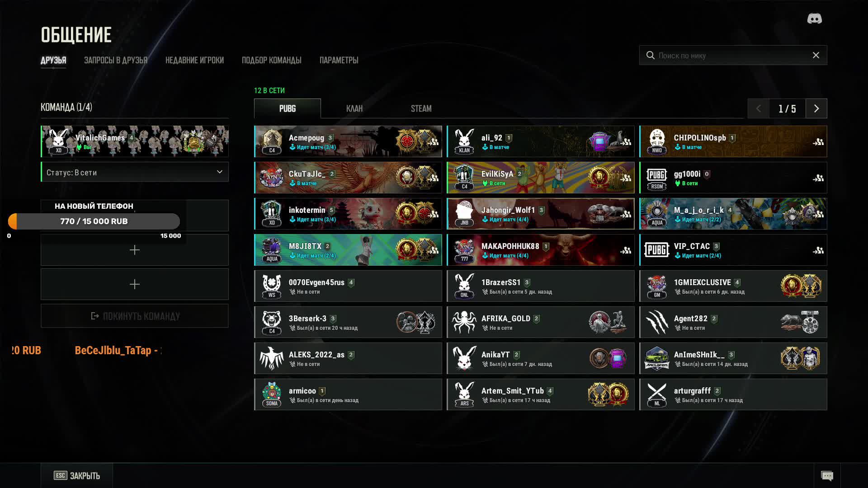The image size is (868, 488).
Task: Click the ЗАКРЫТЬ button
Action: [77, 476]
